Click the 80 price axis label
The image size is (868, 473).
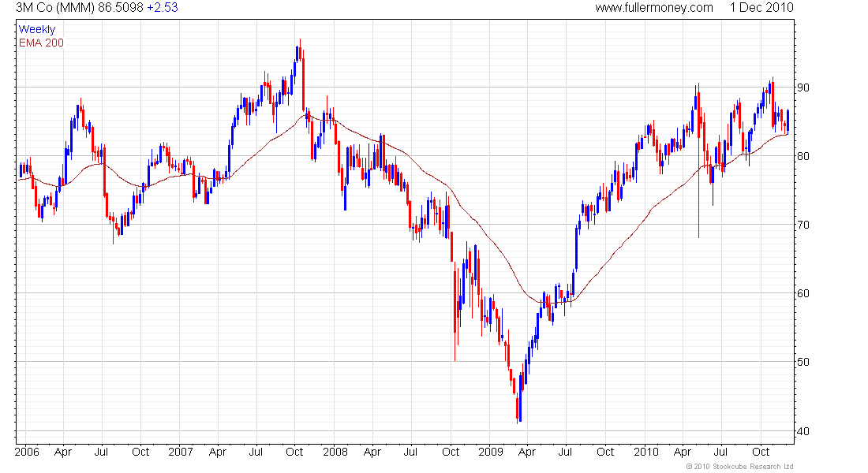tap(803, 156)
